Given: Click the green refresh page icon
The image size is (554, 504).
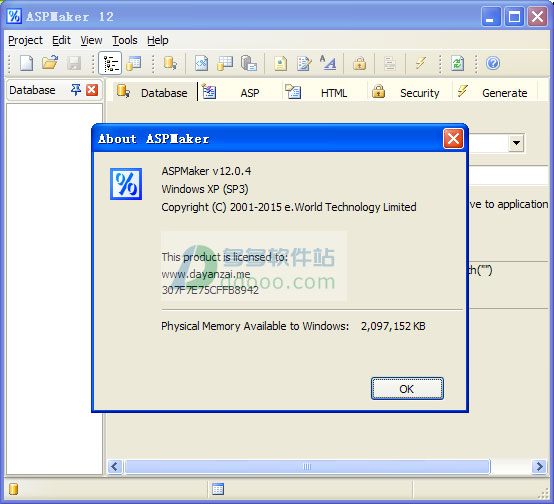Looking at the screenshot, I should 457,64.
